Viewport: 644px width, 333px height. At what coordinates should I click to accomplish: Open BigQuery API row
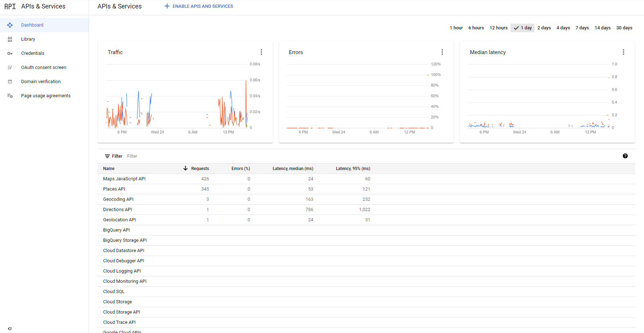pyautogui.click(x=366, y=230)
